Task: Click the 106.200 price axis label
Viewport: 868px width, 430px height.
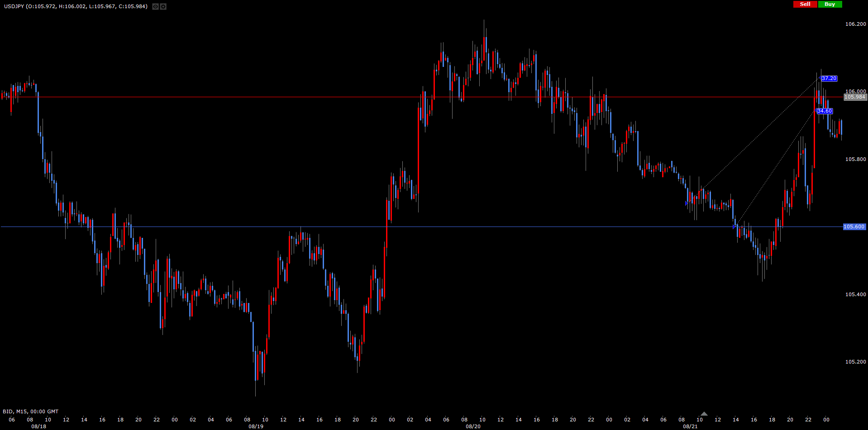Action: tap(855, 24)
